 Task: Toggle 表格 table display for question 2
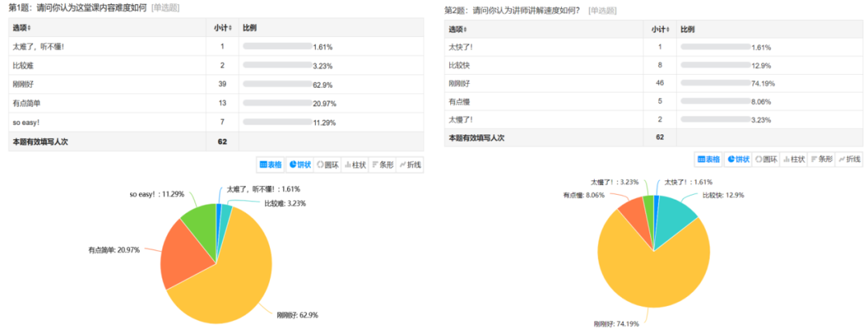click(709, 159)
